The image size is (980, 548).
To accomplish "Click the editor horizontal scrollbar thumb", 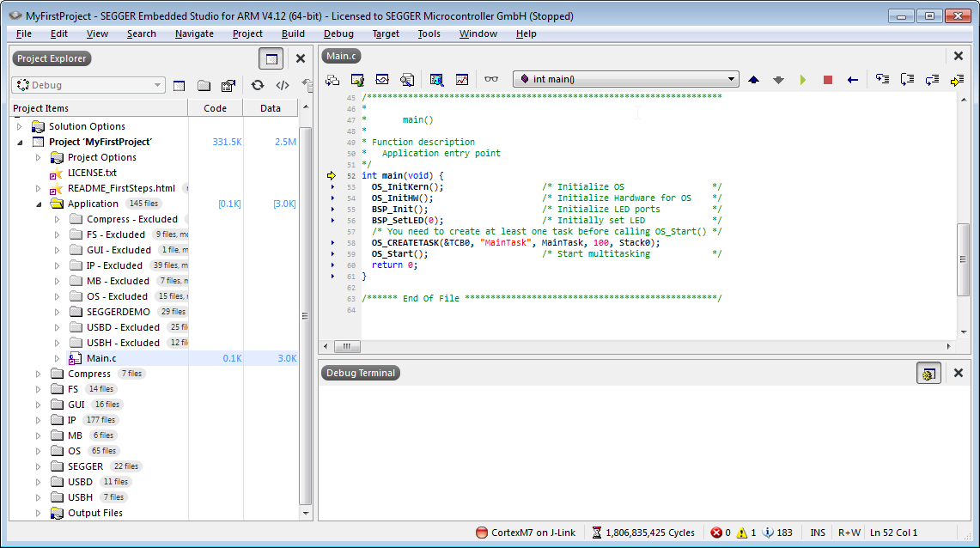I will pos(347,346).
